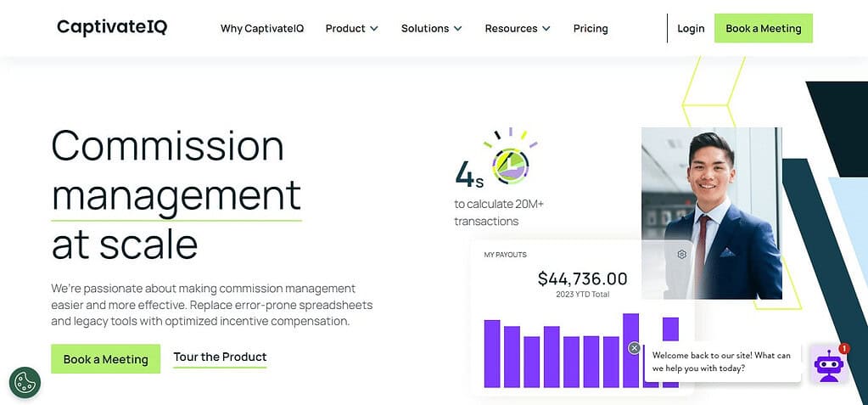Open the Solutions menu item
This screenshot has height=405, width=868.
[x=425, y=28]
